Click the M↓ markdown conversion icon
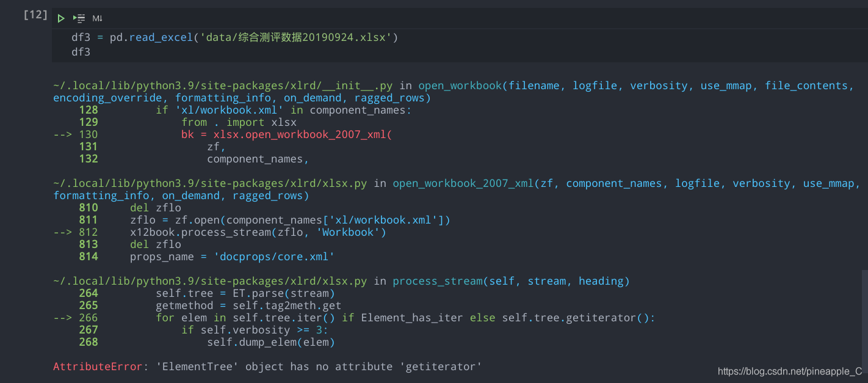The image size is (868, 383). 96,18
